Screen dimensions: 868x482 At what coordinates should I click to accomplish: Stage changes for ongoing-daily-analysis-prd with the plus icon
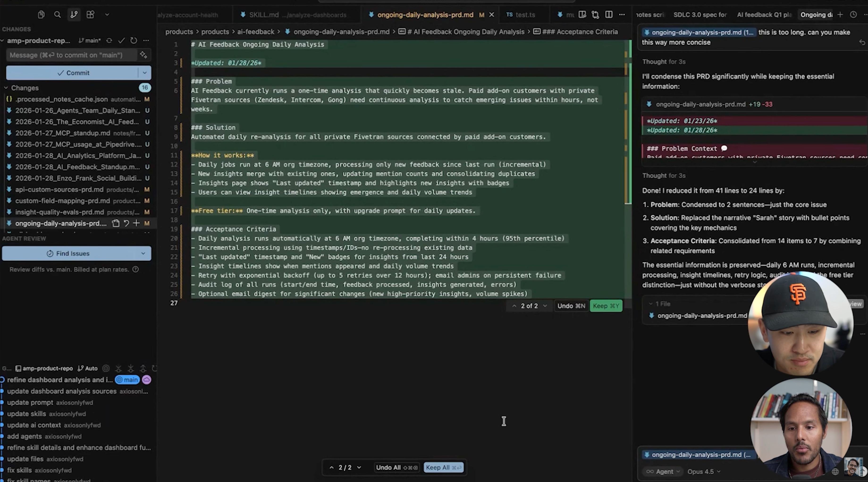click(136, 223)
